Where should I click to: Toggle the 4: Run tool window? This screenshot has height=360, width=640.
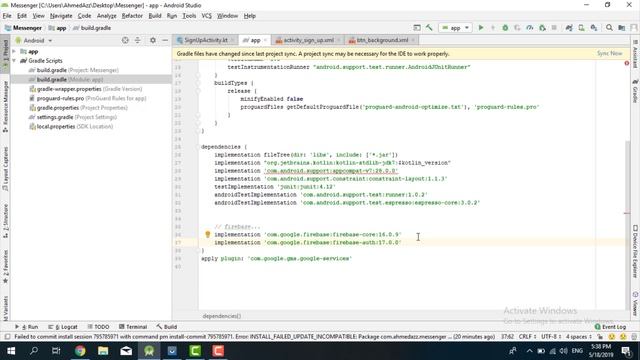click(27, 327)
